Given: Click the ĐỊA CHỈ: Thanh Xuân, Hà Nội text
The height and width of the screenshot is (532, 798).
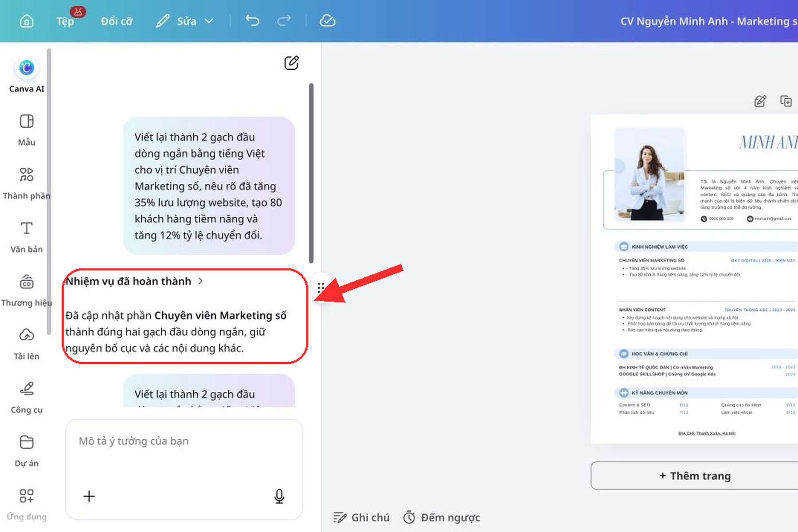Looking at the screenshot, I should click(707, 433).
